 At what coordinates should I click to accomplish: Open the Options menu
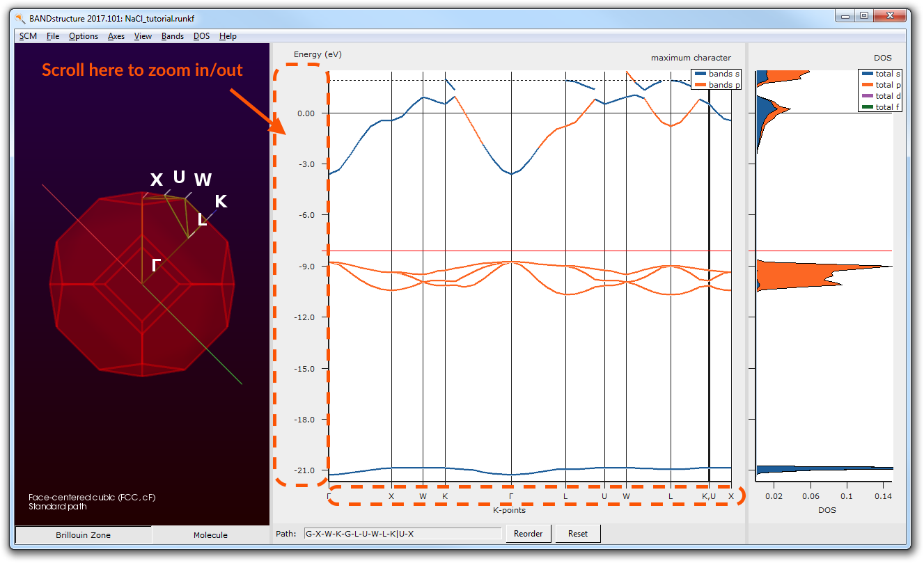point(84,36)
